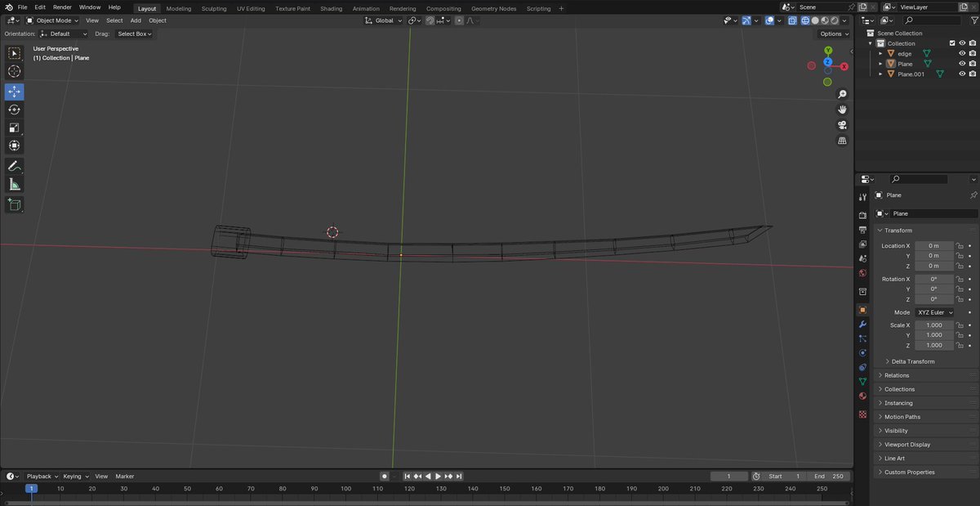980x506 pixels.
Task: Switch perspective/orthographic with grid icon
Action: point(842,141)
